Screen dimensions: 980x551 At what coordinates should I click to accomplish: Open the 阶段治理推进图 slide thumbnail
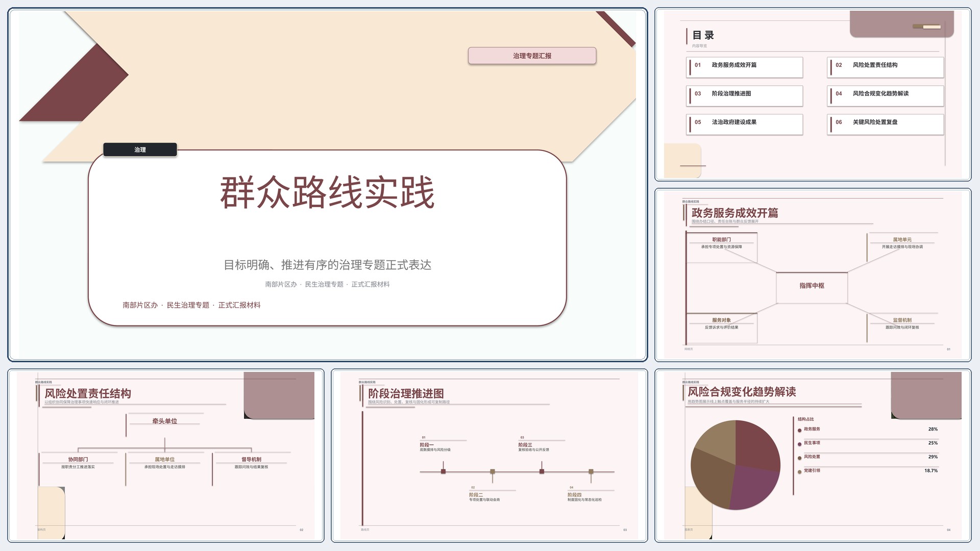(489, 455)
